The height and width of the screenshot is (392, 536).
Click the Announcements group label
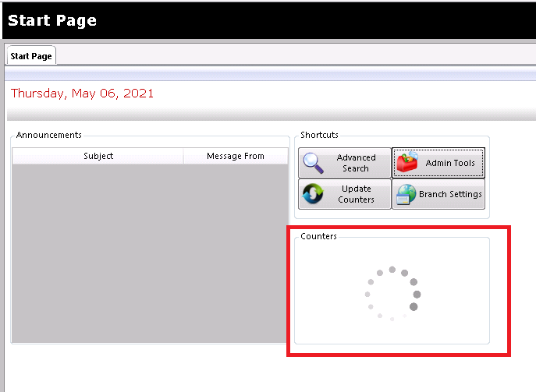coord(49,135)
